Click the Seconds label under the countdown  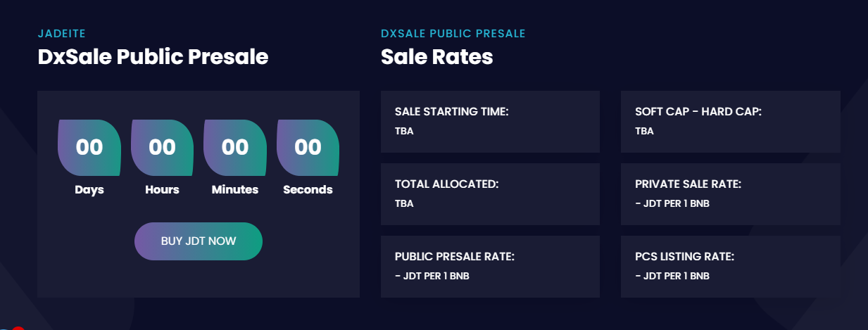(x=308, y=190)
